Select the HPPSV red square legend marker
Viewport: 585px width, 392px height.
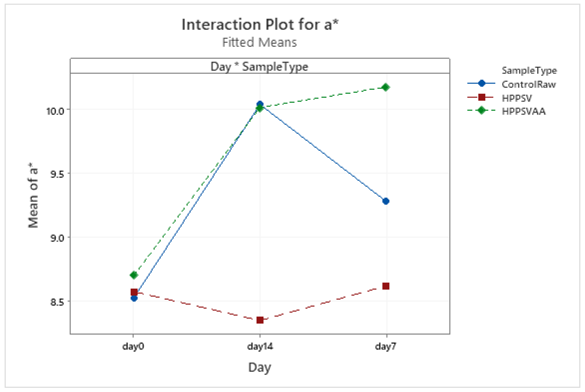[x=481, y=97]
